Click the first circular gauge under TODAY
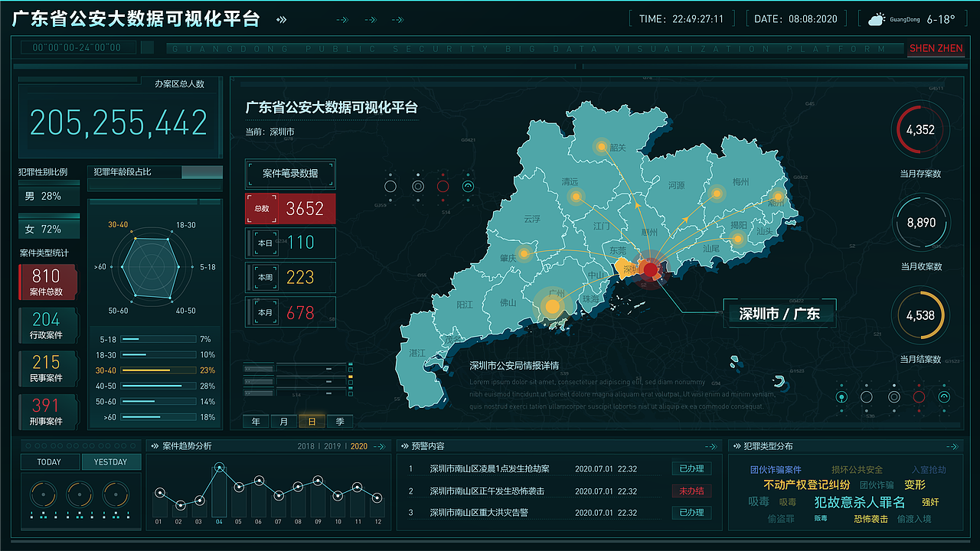 tap(44, 494)
